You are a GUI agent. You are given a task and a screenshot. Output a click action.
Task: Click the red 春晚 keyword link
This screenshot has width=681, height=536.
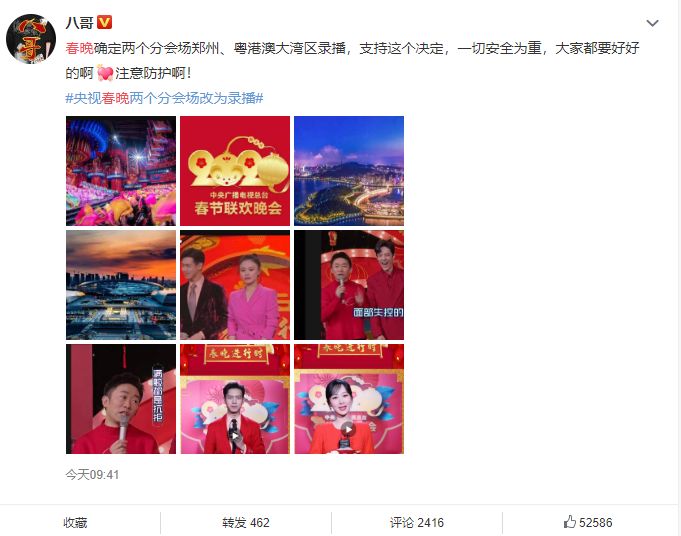click(x=79, y=48)
